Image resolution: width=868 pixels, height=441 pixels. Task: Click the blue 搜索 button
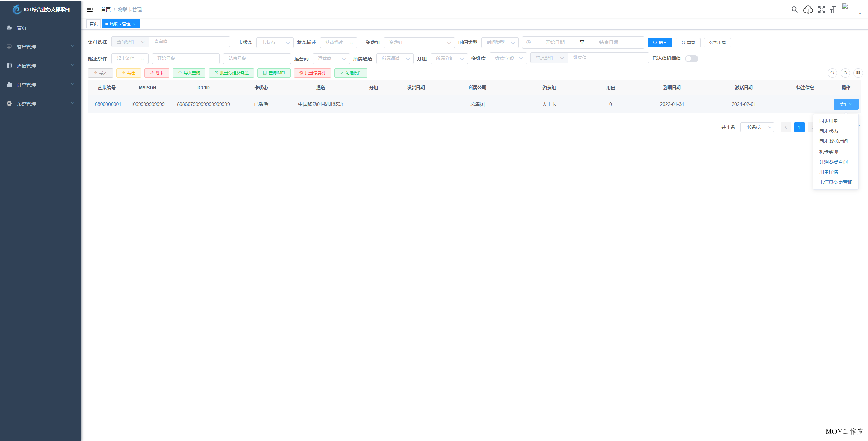(659, 43)
